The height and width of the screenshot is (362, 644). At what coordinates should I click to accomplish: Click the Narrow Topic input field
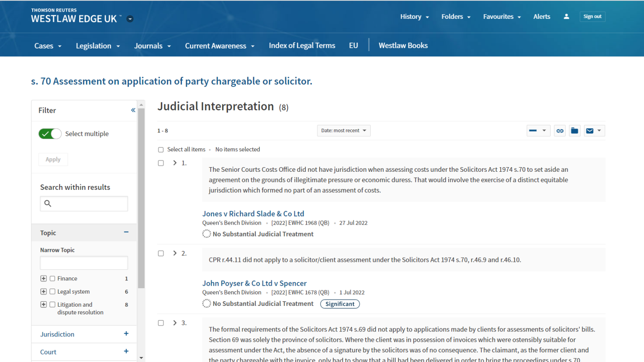coord(83,263)
